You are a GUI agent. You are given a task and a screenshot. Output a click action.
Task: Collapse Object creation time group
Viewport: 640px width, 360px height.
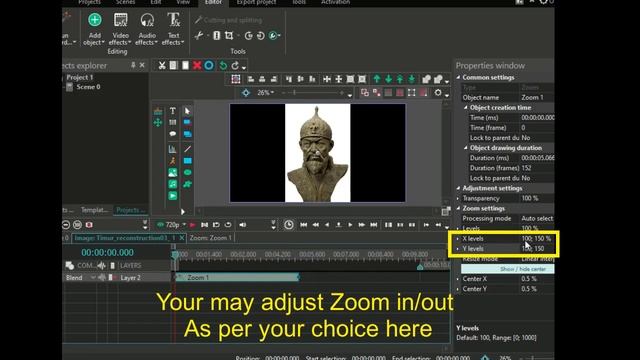[466, 107]
